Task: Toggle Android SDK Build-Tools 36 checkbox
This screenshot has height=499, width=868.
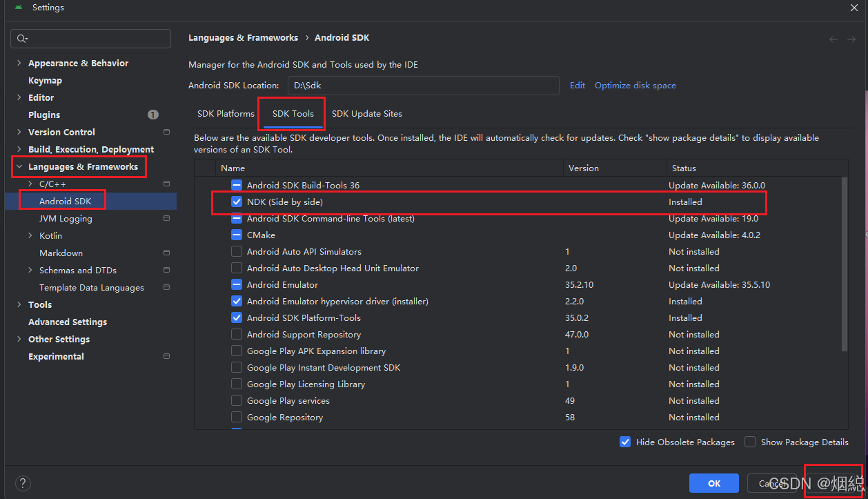Action: coord(237,185)
